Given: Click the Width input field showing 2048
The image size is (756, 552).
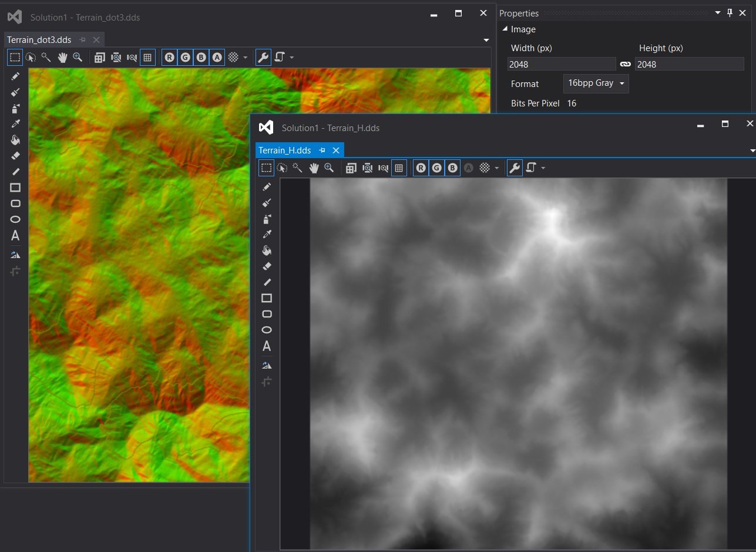Looking at the screenshot, I should coord(561,64).
